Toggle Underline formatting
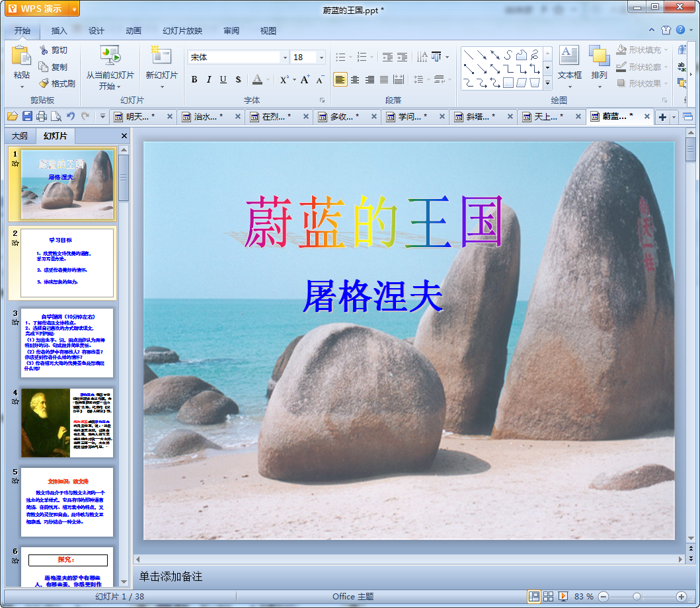 pos(223,79)
